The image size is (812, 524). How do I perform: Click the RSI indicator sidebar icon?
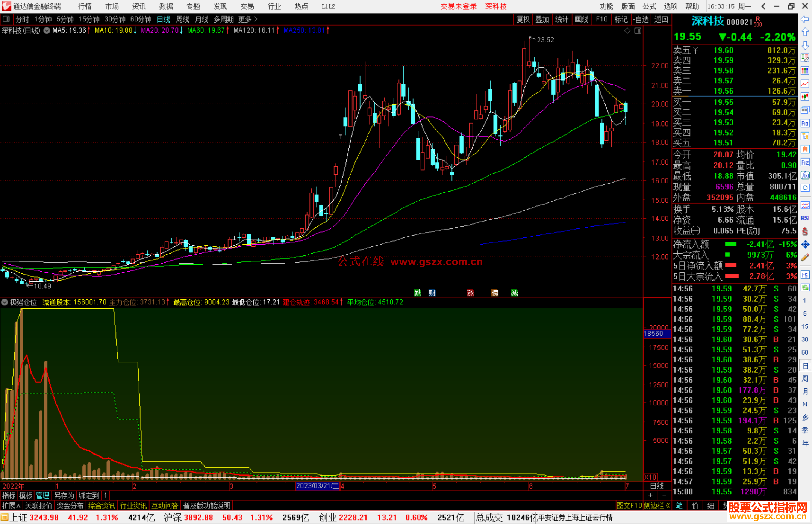pyautogui.click(x=805, y=218)
